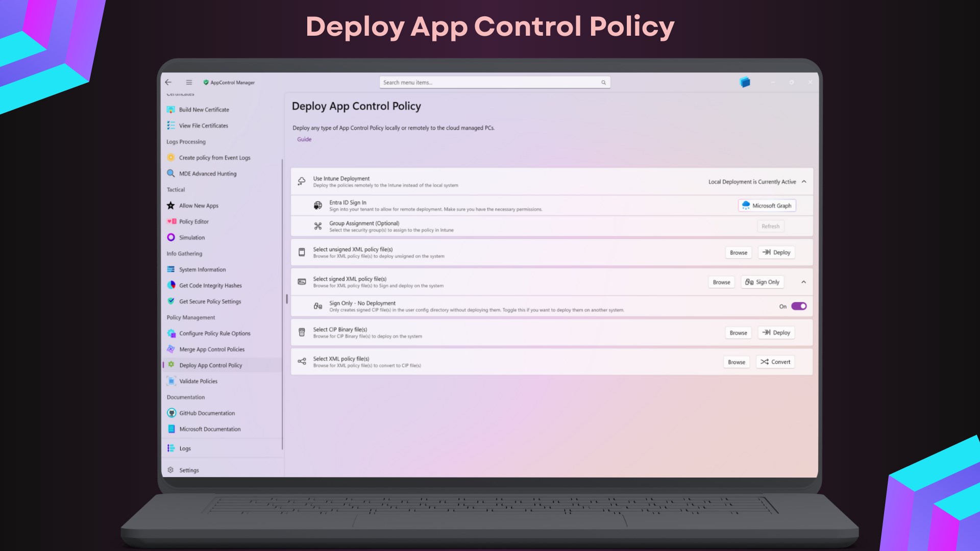The image size is (980, 551).
Task: Open the Guide link
Action: click(304, 139)
